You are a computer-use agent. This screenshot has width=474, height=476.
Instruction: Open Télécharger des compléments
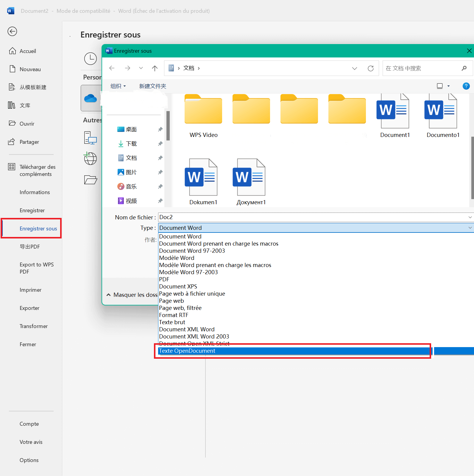point(38,171)
